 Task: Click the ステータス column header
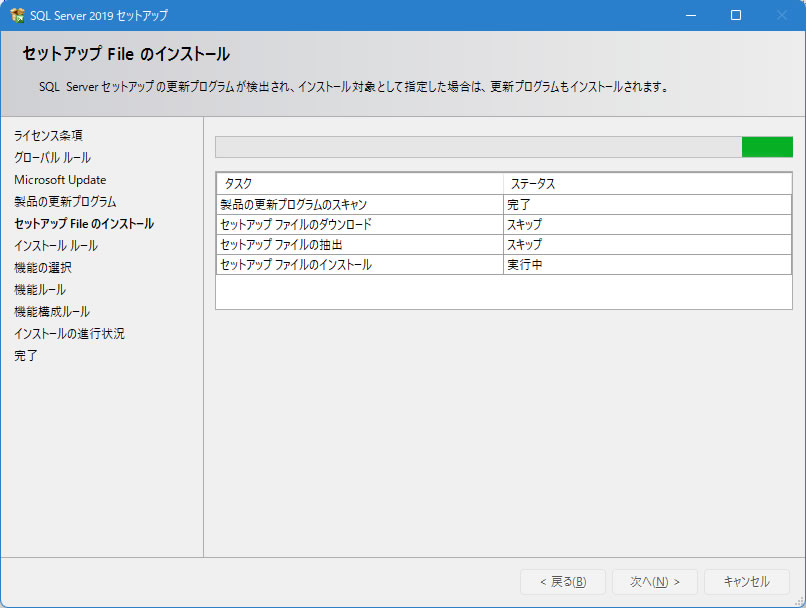pyautogui.click(x=647, y=184)
